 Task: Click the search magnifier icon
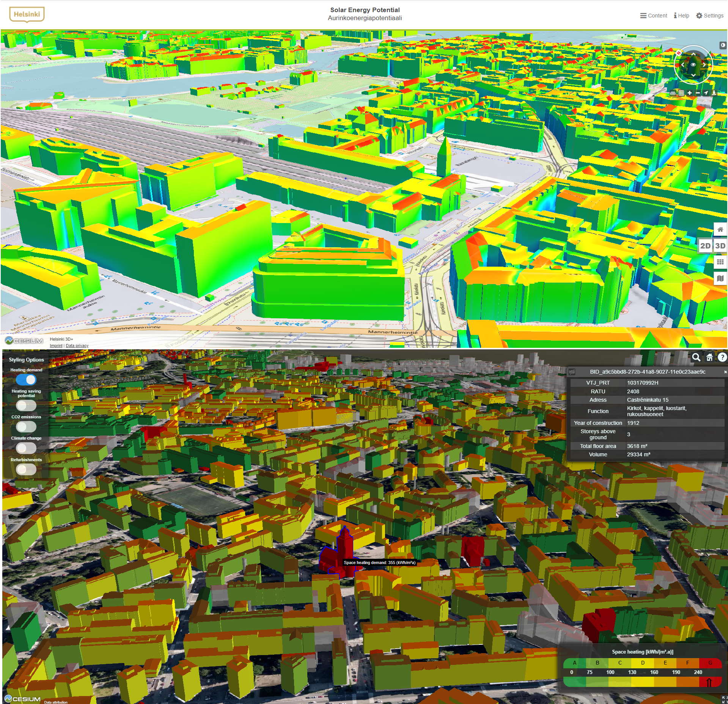696,357
